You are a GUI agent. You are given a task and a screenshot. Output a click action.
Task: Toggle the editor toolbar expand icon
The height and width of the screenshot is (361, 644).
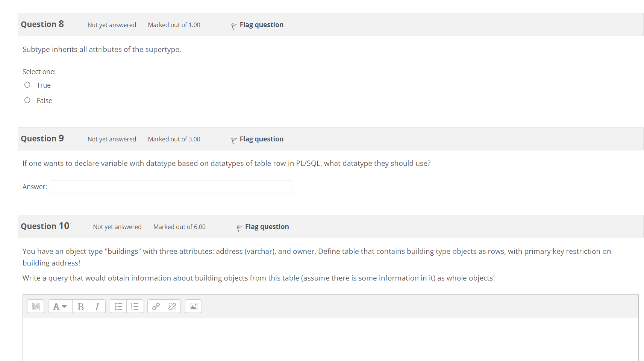click(x=36, y=306)
